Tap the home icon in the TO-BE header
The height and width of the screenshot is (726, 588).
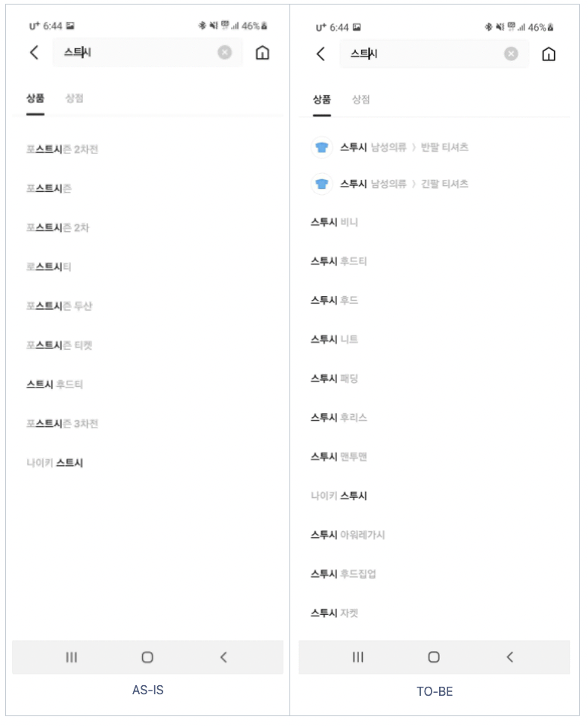[x=549, y=54]
